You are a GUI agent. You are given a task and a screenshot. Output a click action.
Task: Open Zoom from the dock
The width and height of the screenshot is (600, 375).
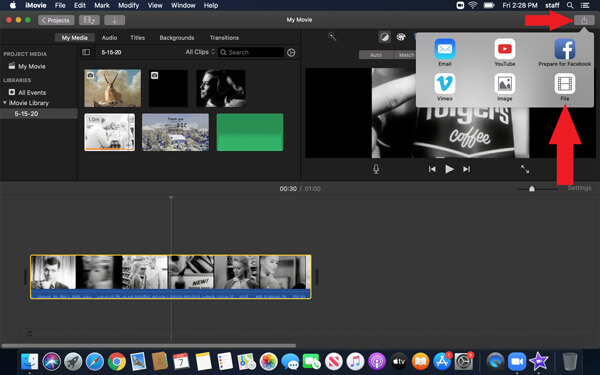pos(517,361)
